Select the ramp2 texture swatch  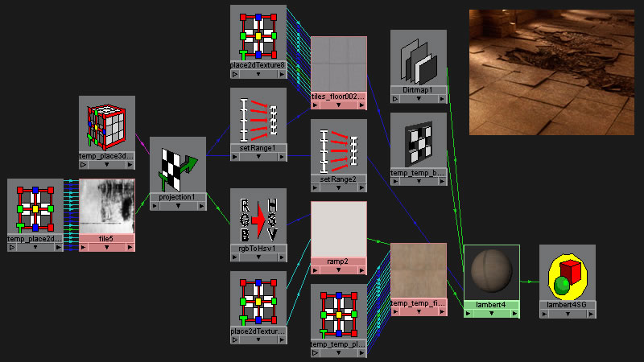(x=339, y=228)
